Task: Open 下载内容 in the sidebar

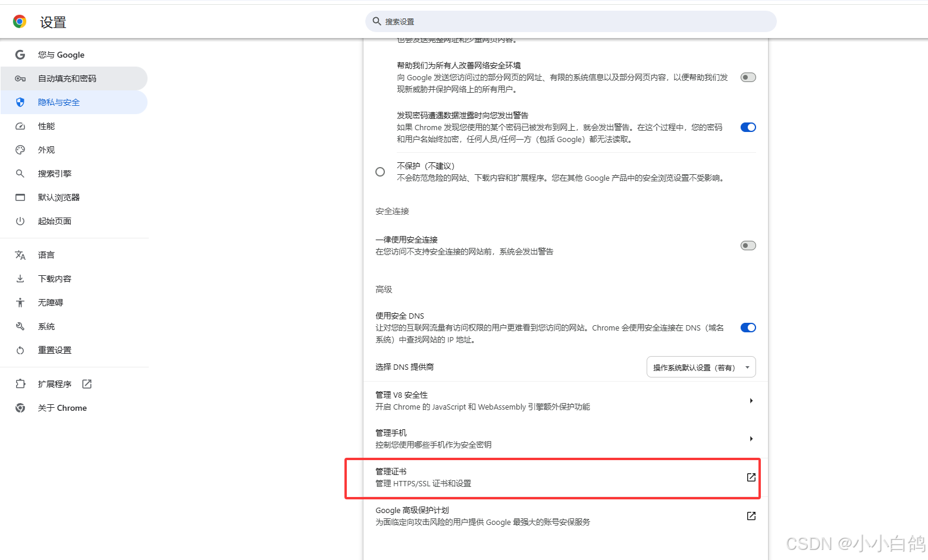Action: click(x=55, y=279)
